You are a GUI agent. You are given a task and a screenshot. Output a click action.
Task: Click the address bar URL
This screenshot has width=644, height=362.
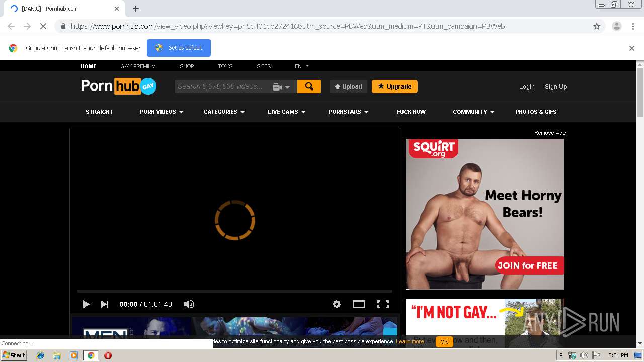(288, 26)
